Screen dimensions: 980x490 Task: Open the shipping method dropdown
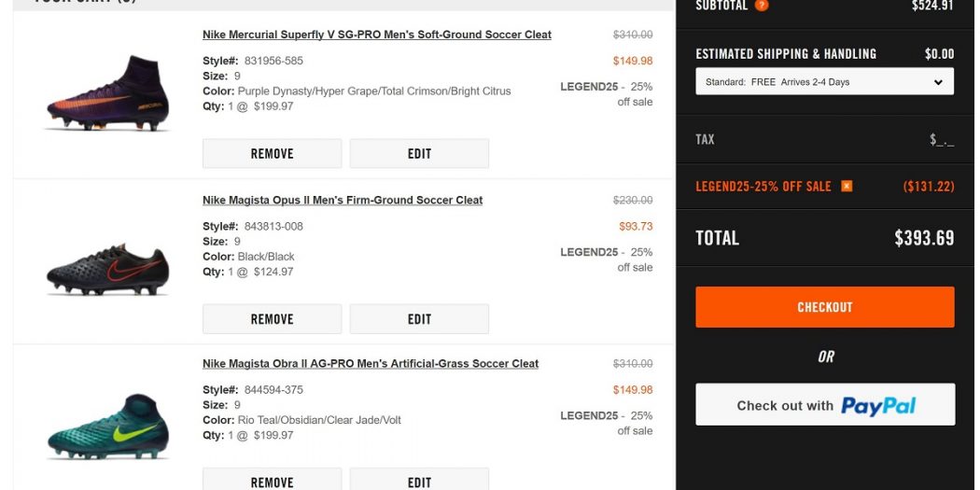824,82
